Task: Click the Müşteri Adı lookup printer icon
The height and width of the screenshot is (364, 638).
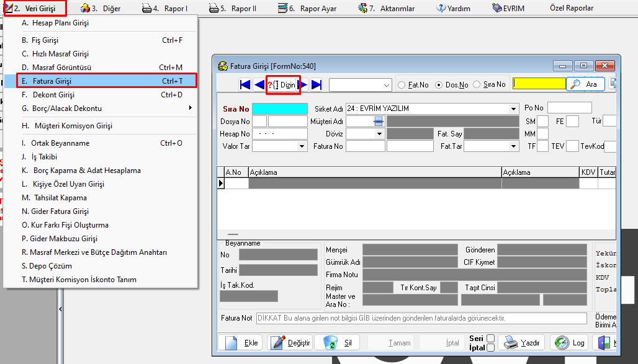Action: coord(379,121)
